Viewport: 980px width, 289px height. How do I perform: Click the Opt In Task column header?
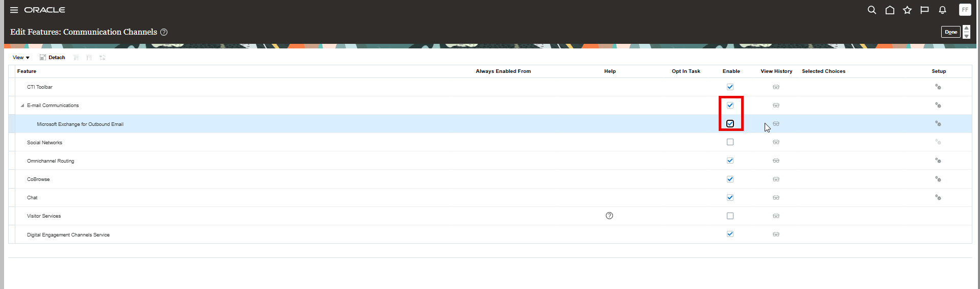[686, 71]
